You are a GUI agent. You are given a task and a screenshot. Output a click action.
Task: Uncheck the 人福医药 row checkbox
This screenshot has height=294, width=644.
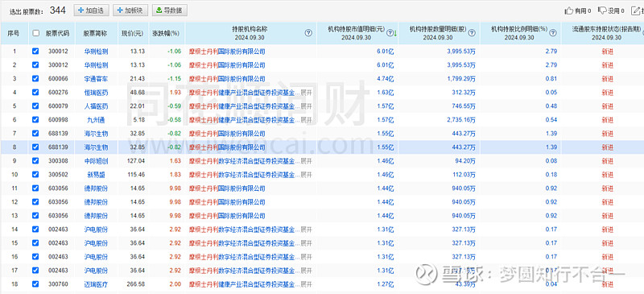(35, 106)
